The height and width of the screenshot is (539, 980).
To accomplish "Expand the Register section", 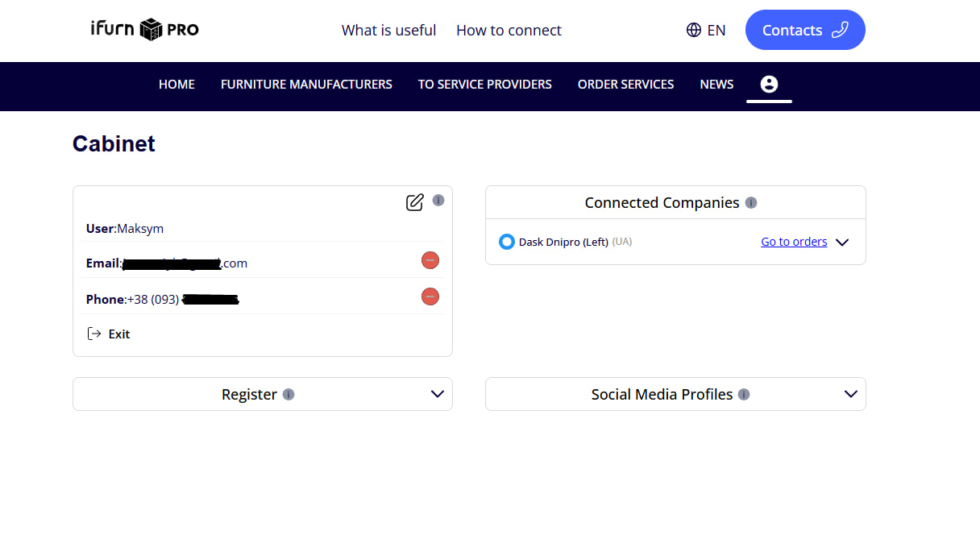I will (x=438, y=394).
